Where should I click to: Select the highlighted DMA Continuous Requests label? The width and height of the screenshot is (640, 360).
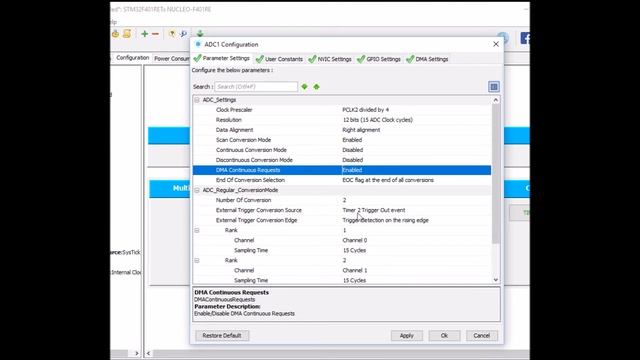coord(248,170)
